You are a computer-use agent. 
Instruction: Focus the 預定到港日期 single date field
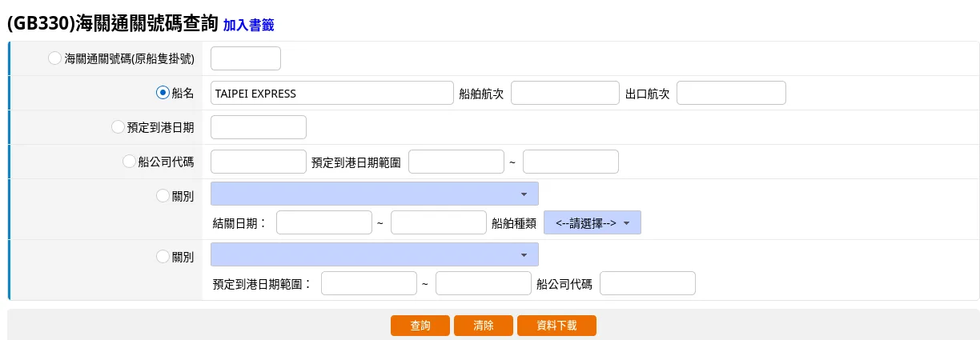(258, 127)
